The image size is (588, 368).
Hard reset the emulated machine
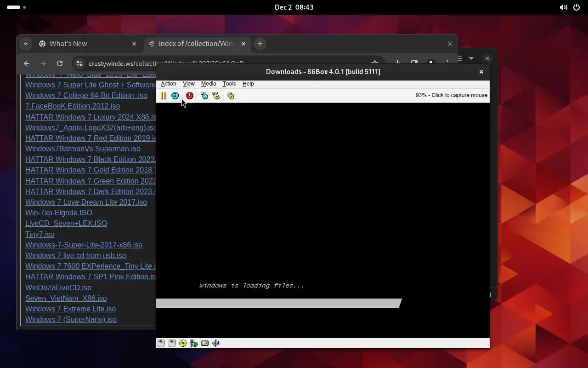point(175,96)
